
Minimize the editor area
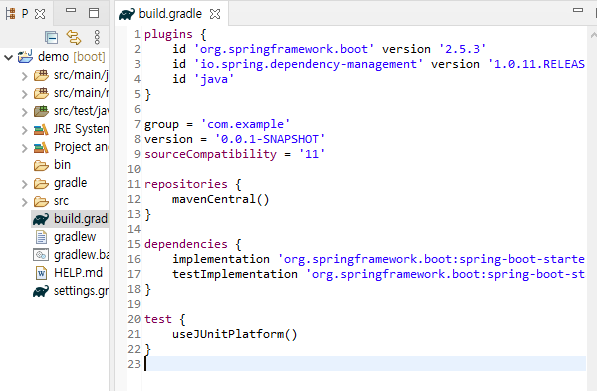(x=578, y=10)
